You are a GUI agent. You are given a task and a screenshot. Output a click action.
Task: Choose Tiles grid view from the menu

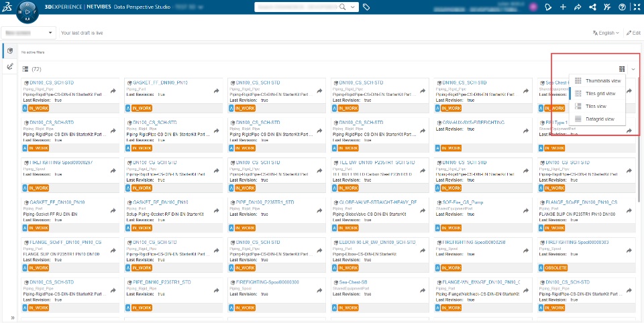pyautogui.click(x=598, y=94)
